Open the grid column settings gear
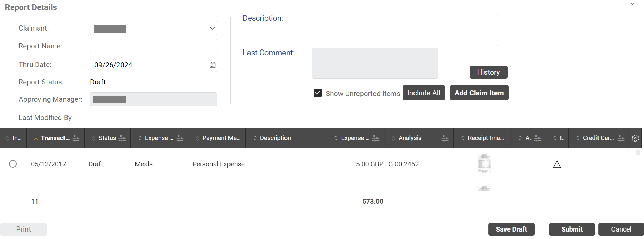This screenshot has width=644, height=239. pos(636,138)
